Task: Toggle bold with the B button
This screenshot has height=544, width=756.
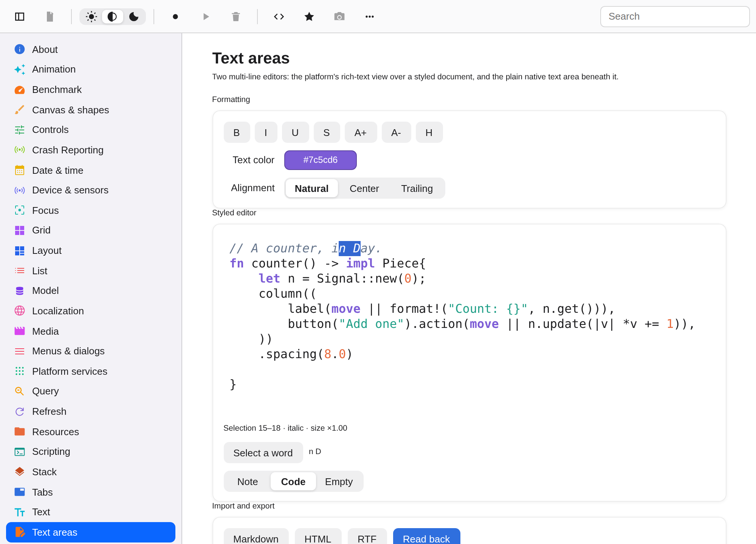Action: click(x=237, y=133)
